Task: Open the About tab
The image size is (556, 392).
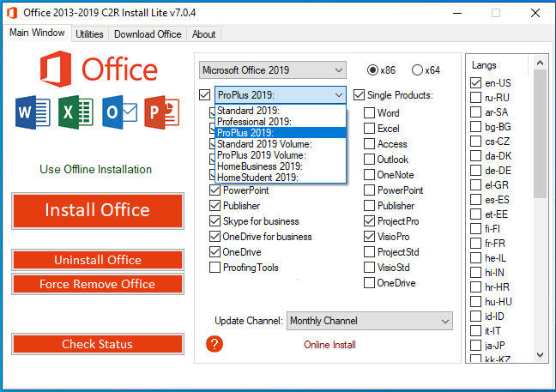Action: click(x=203, y=34)
